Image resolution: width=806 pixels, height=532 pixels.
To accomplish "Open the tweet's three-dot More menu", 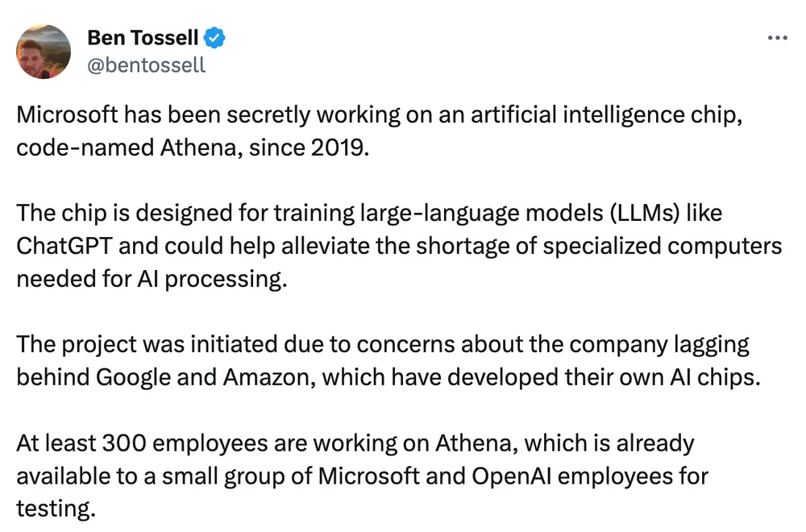I will tap(778, 37).
